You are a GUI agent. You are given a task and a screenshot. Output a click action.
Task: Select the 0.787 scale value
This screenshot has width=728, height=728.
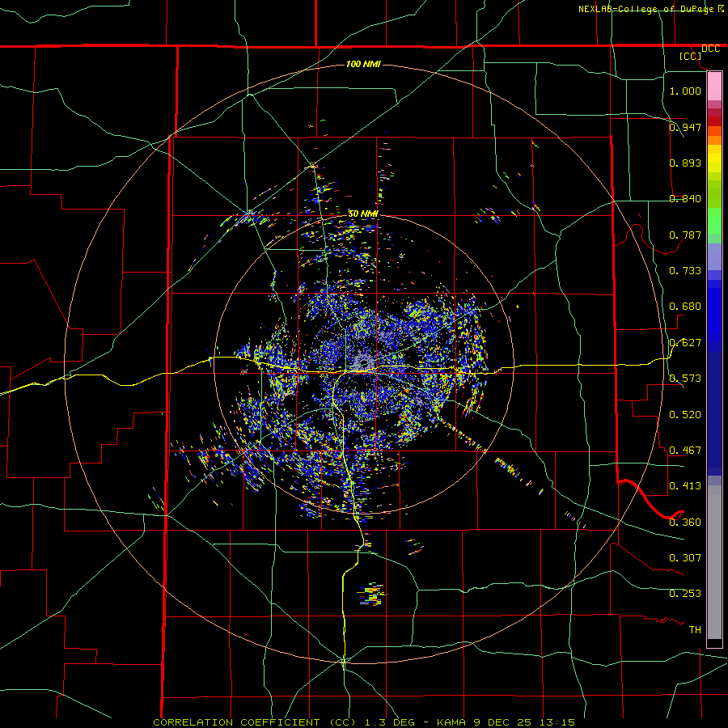(x=685, y=235)
